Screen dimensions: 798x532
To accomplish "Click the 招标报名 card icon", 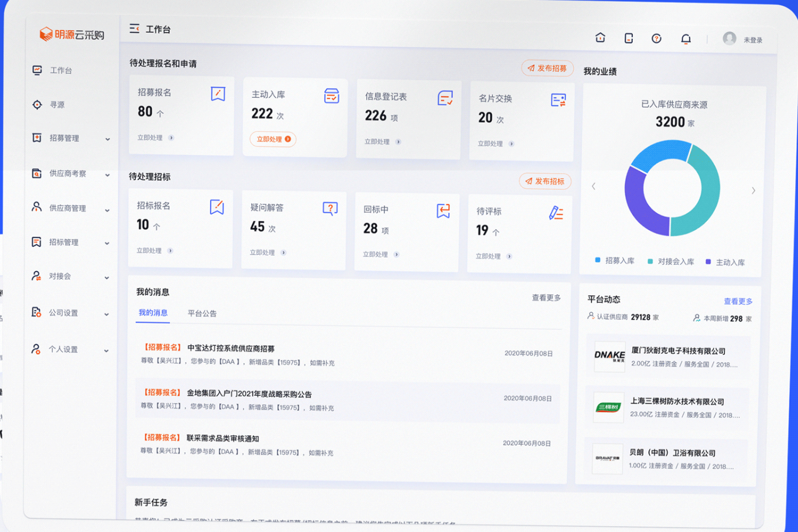I will coord(217,207).
